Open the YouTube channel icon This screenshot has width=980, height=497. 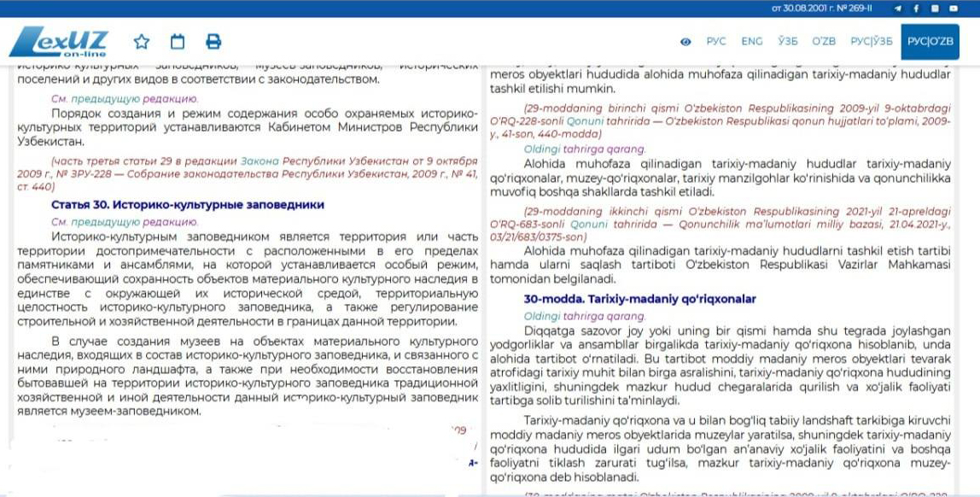954,9
